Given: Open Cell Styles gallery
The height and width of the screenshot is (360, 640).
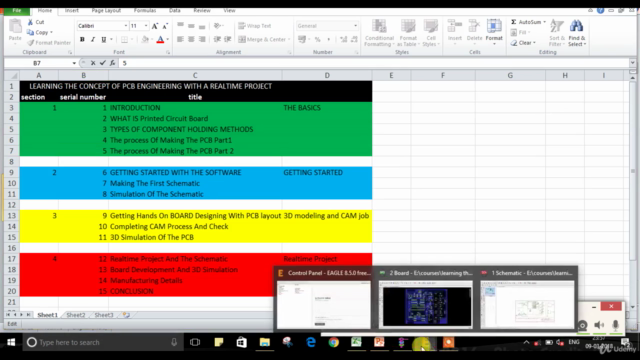Looking at the screenshot, I should (x=431, y=33).
